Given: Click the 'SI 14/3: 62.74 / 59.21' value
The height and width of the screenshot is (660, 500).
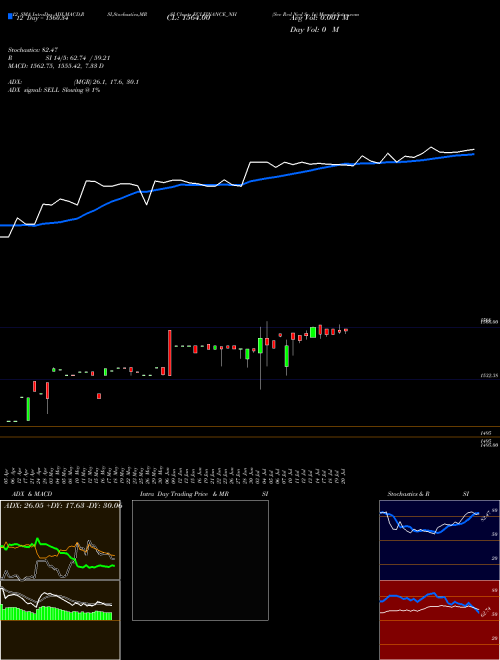Looking at the screenshot, I should tap(78, 58).
